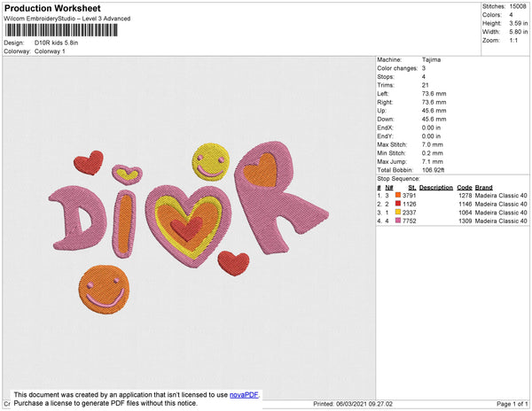Click the Total Bobbin value '106.92ft'

click(x=434, y=170)
